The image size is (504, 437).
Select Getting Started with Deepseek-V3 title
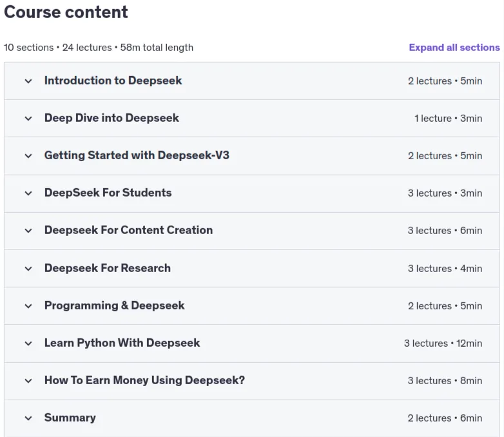pyautogui.click(x=137, y=155)
